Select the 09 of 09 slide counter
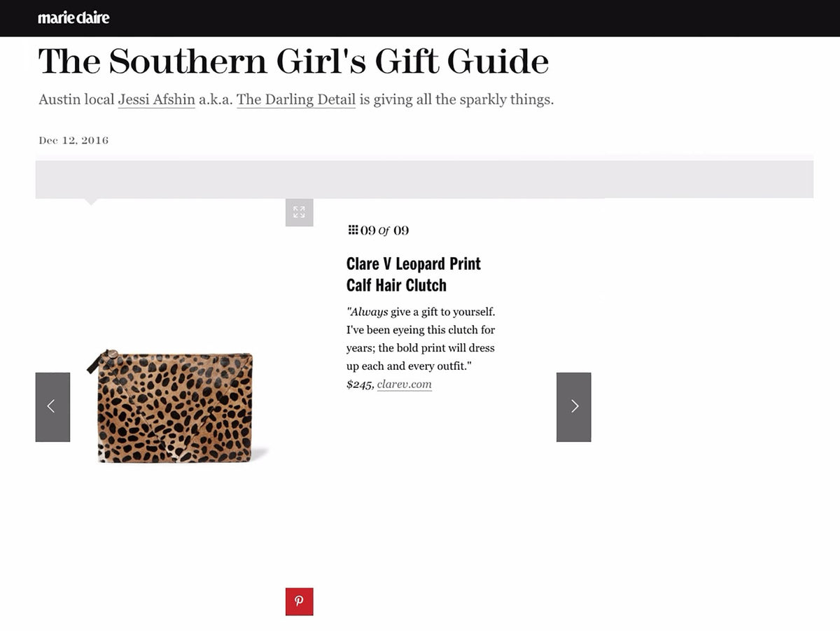This screenshot has width=840, height=631. click(379, 230)
